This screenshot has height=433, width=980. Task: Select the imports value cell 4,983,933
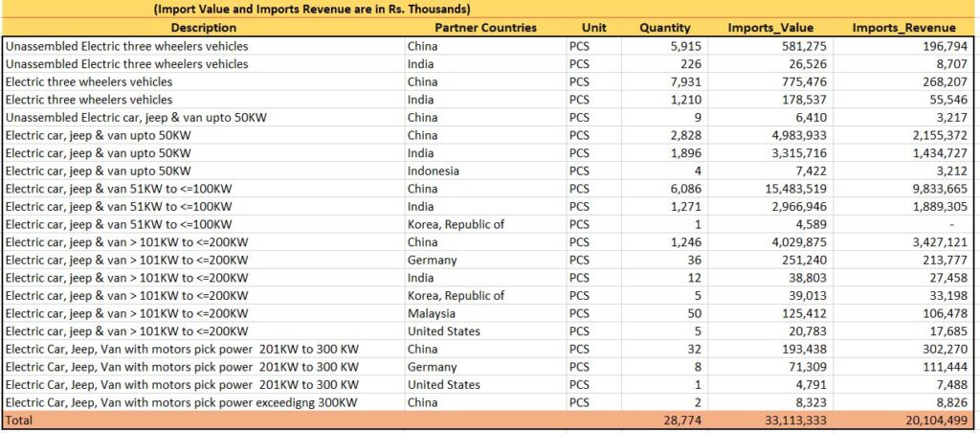click(x=801, y=135)
